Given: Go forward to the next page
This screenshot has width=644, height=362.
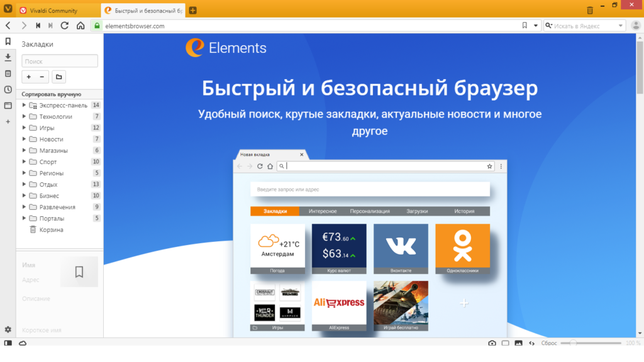Looking at the screenshot, I should tap(24, 25).
